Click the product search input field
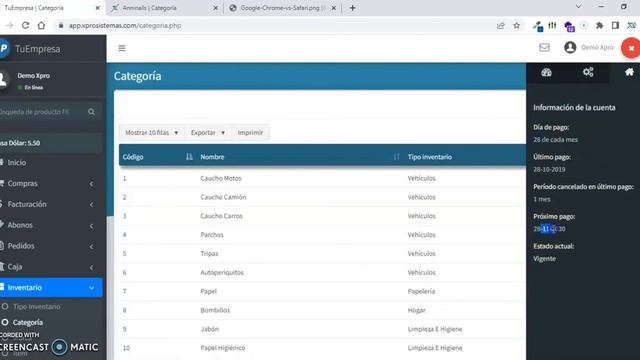 (41, 112)
